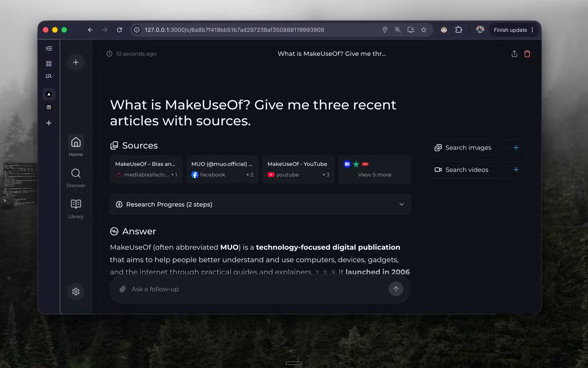Go to Home in sidebar
The height and width of the screenshot is (368, 588).
76,146
